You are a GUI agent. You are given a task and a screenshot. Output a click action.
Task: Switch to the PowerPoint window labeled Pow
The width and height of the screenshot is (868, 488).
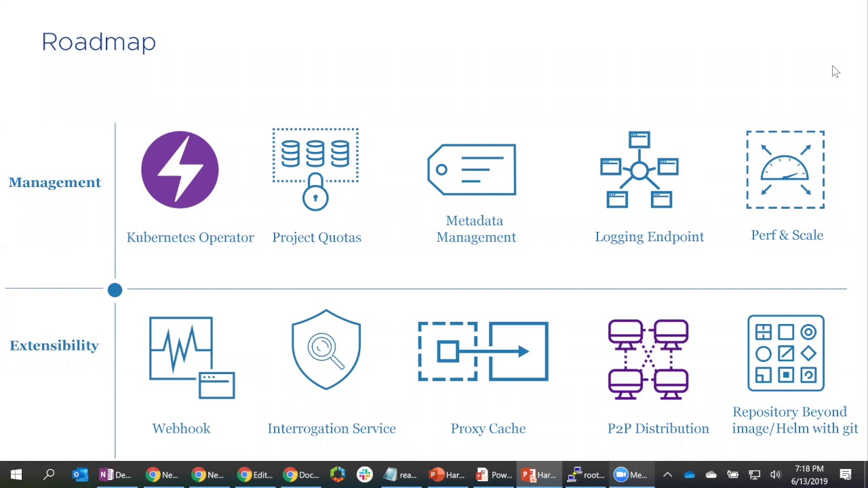pos(494,474)
